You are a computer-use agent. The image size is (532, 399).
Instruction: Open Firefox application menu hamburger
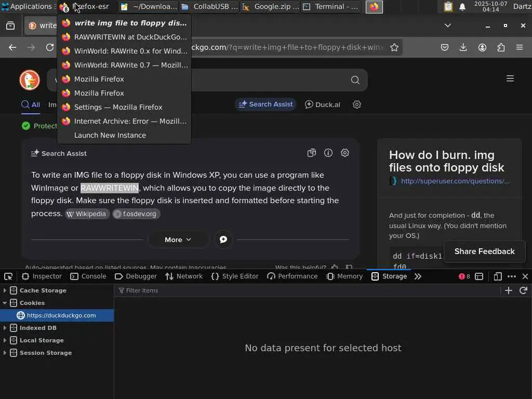point(520,47)
